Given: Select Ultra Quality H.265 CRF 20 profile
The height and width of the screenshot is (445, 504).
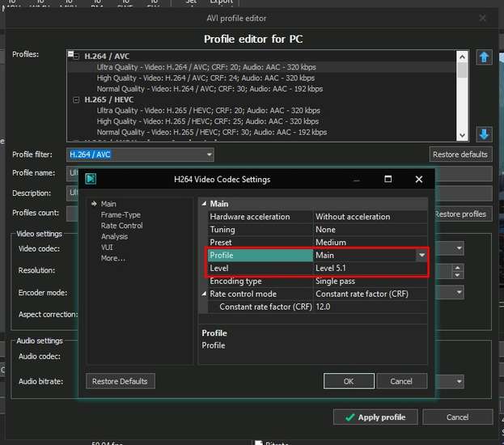Looking at the screenshot, I should tap(208, 111).
